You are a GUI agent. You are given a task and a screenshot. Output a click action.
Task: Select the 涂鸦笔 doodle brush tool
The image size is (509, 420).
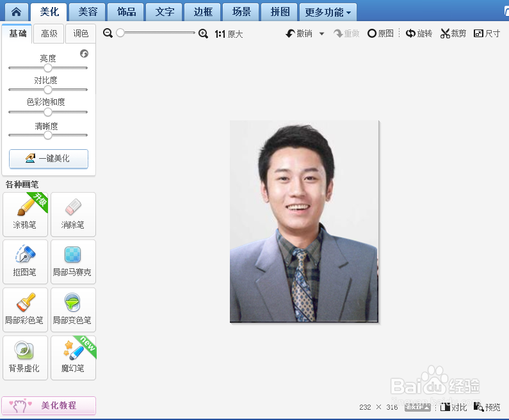[x=25, y=214]
